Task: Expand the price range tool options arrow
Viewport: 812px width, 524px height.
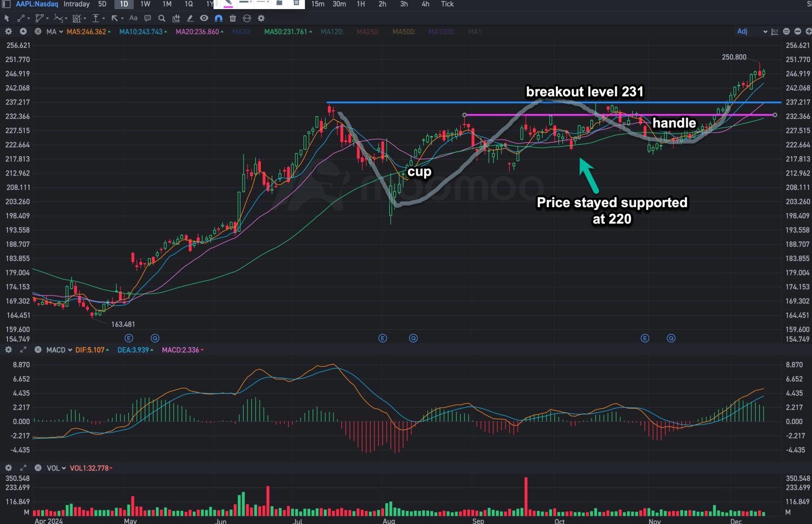Action: click(x=104, y=19)
